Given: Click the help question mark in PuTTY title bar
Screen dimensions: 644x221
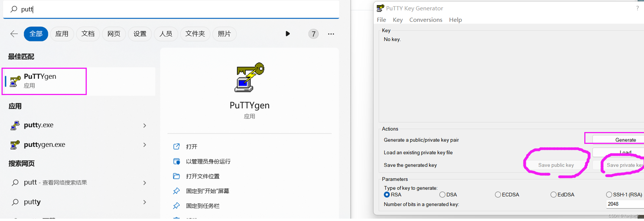Looking at the screenshot, I should coord(637,8).
